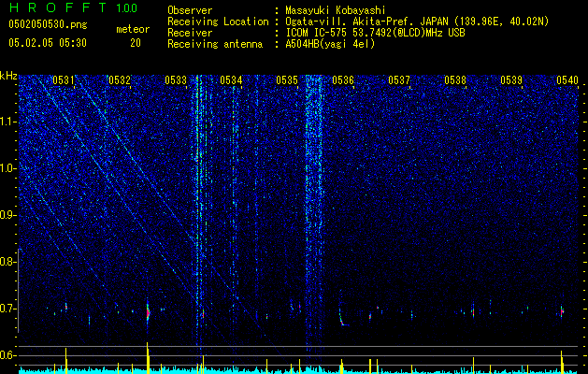Click the 0.8 kHz frequency label

(7, 262)
